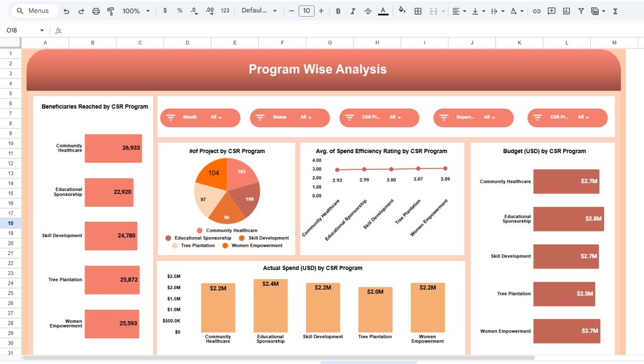Image resolution: width=644 pixels, height=364 pixels.
Task: Click the create filter funnel icon
Action: 581,11
